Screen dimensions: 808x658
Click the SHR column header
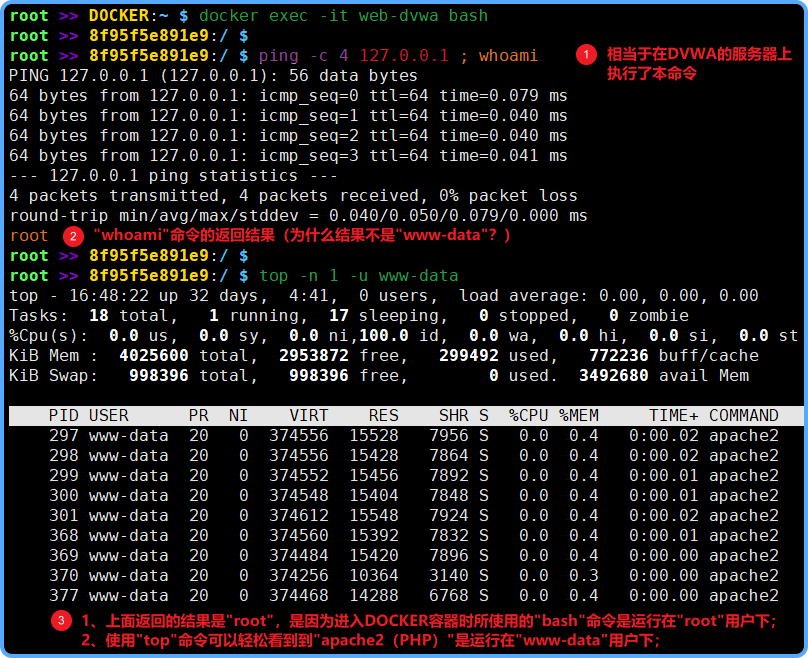pyautogui.click(x=453, y=416)
